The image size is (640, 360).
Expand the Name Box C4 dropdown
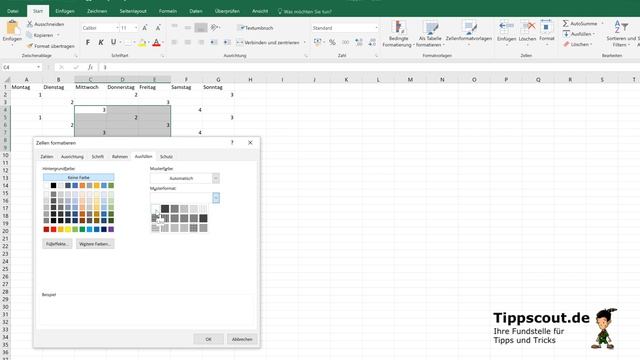click(38, 67)
